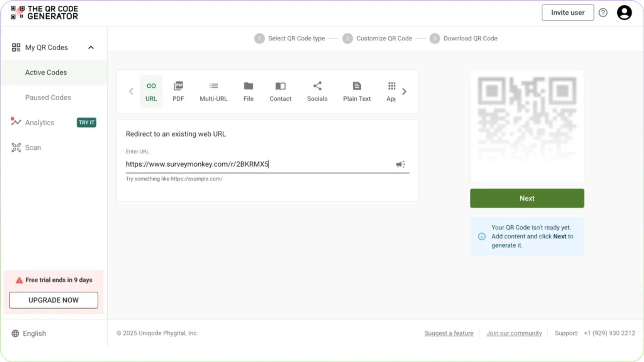Select the PDF QR code type
Screen dimensions: 644x362
click(178, 92)
